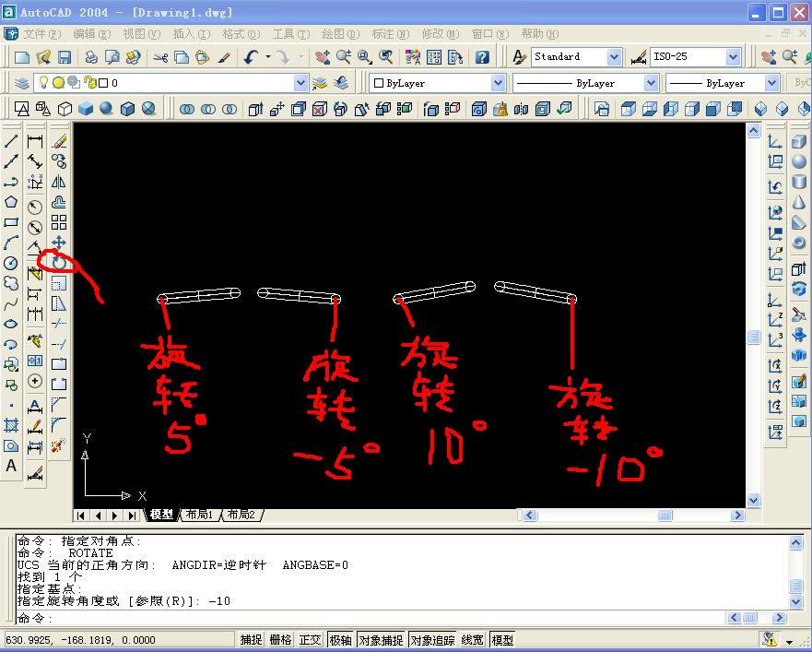Select the Erase modify tool
Viewport: 812px width, 652px height.
coord(59,140)
